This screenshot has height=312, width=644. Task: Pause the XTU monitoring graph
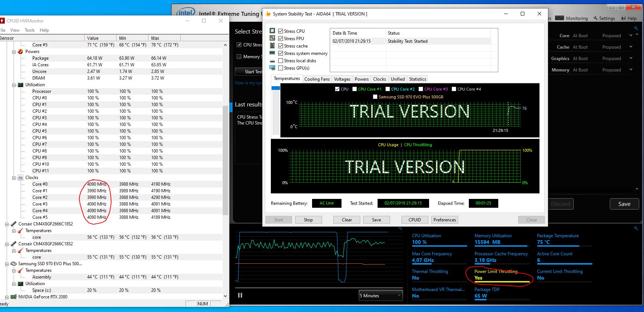pyautogui.click(x=240, y=295)
